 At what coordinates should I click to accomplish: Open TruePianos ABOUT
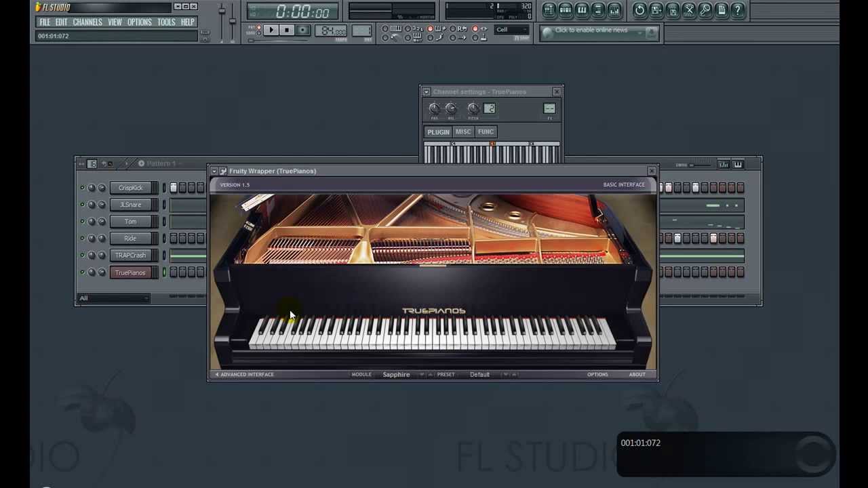[637, 374]
